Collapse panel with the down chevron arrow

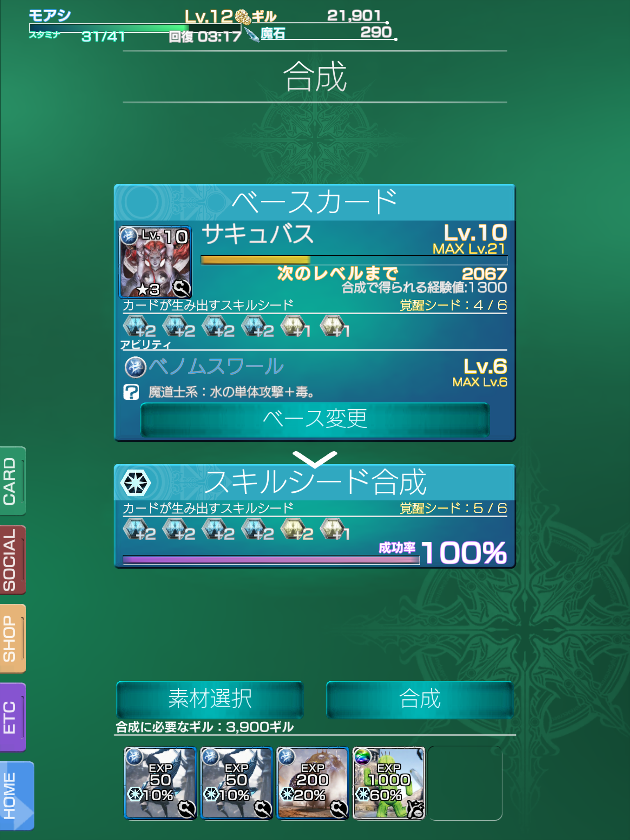pyautogui.click(x=315, y=459)
